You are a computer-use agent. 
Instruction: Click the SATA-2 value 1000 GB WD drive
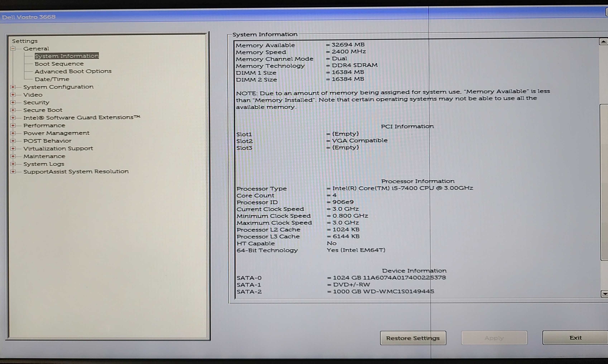coord(383,291)
